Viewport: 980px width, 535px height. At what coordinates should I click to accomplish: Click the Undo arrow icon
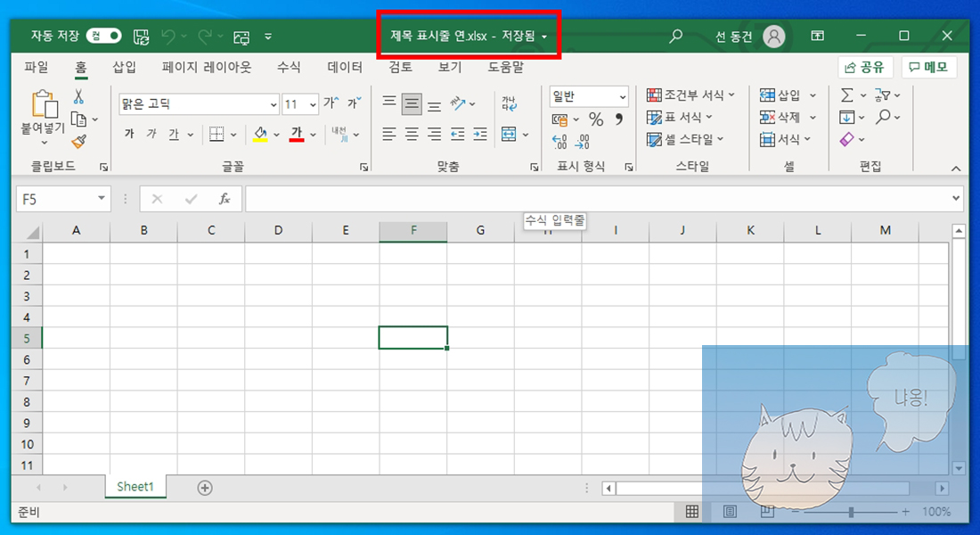(x=168, y=37)
